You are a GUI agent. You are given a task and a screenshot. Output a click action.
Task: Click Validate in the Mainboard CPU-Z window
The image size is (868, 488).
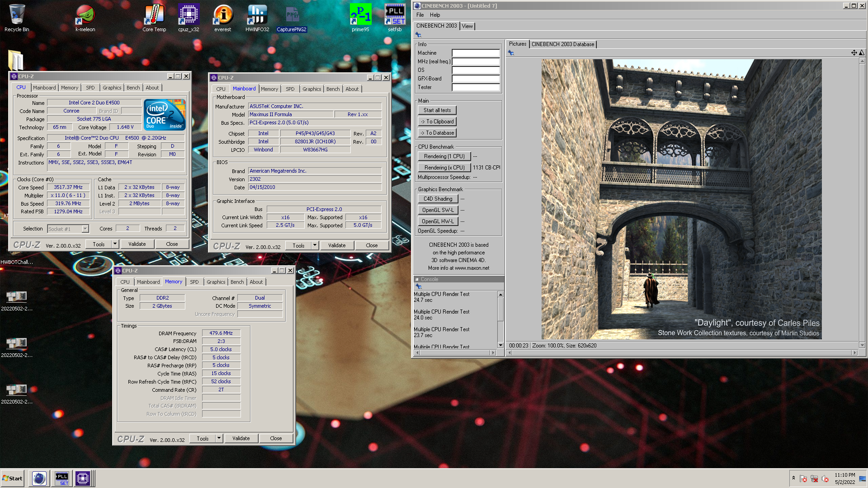pos(337,245)
